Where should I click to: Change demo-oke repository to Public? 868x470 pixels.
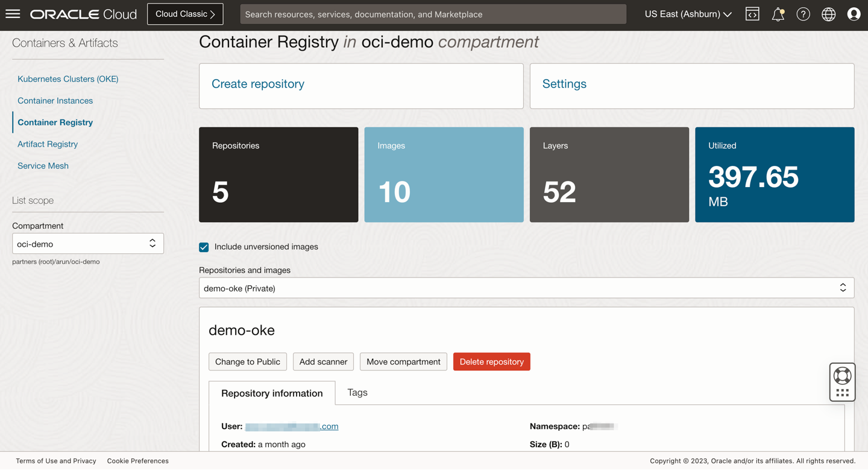click(247, 361)
